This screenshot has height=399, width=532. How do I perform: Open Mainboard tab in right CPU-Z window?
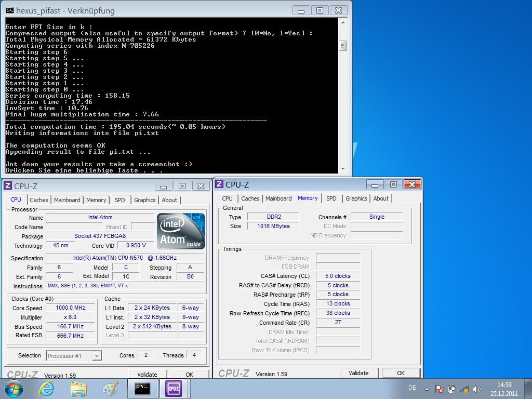pos(278,198)
